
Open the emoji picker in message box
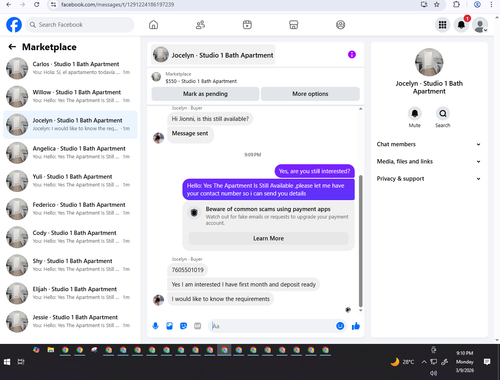(340, 326)
